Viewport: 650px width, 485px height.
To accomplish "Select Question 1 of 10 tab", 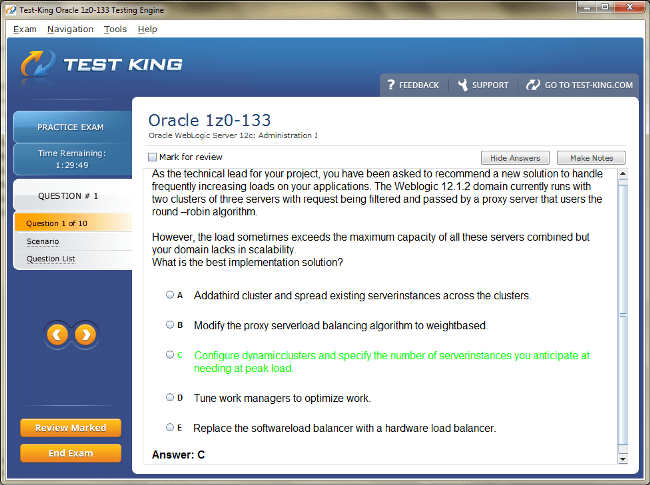I will pos(73,223).
